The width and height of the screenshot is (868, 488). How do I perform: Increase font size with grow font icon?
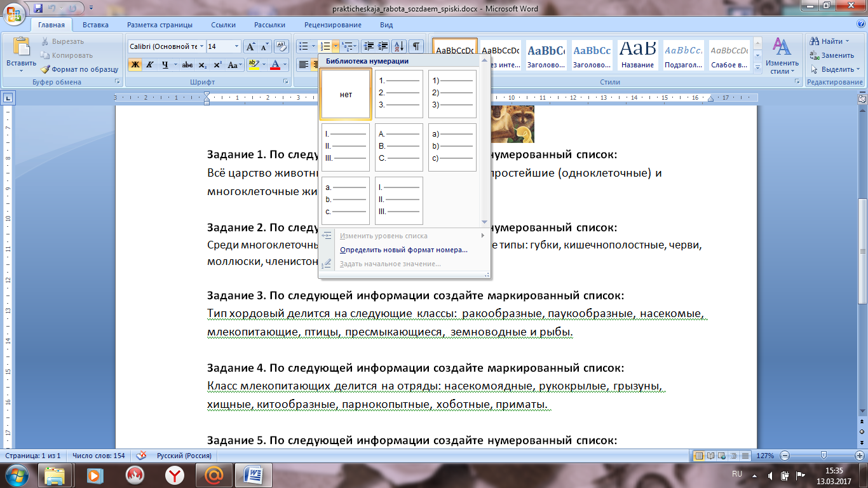(250, 46)
